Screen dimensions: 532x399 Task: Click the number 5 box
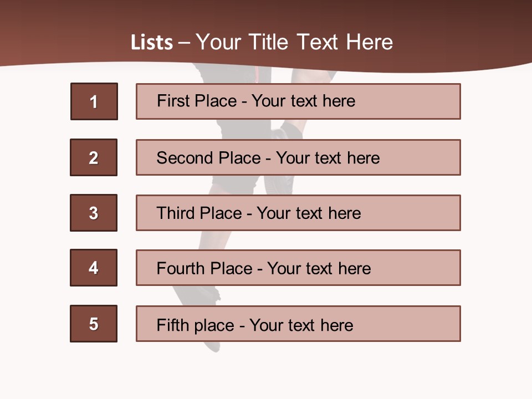[x=94, y=324]
